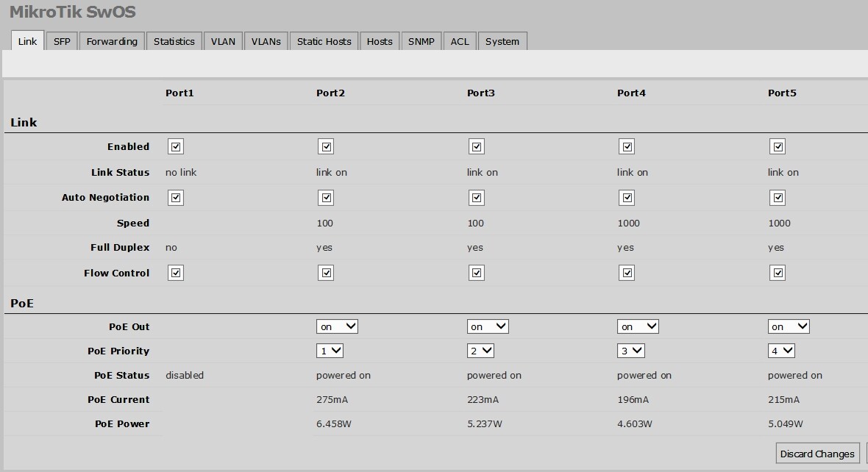Select the SNMP tab
This screenshot has height=472, width=868.
coord(421,42)
